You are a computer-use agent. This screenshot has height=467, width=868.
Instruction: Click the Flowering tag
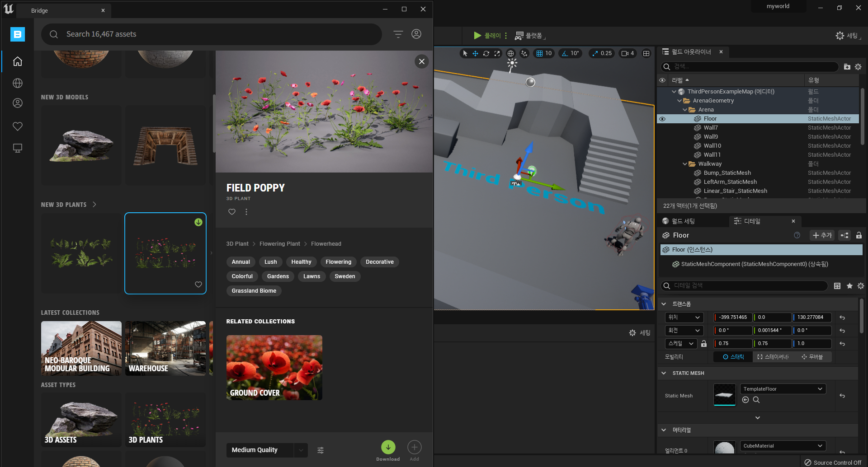[339, 262]
